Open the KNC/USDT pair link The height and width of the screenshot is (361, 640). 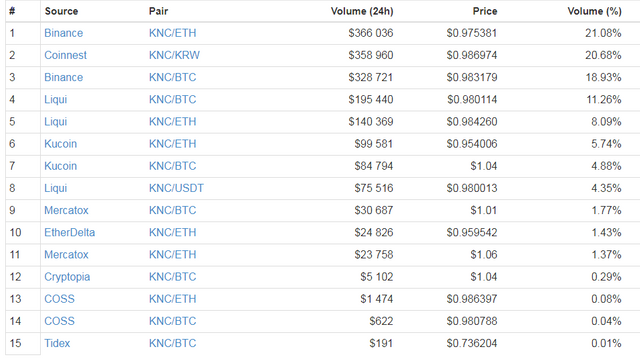[x=176, y=188]
